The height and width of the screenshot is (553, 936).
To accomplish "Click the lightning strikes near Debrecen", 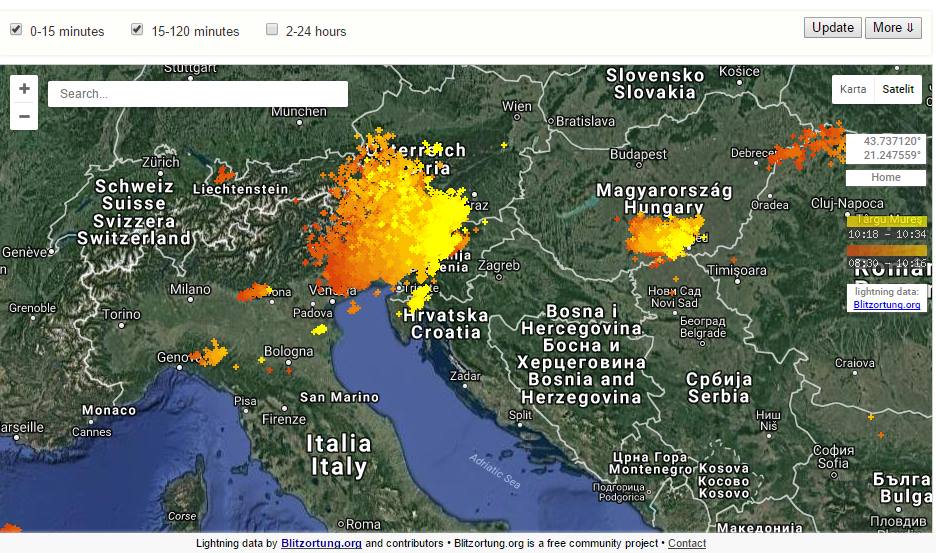I will (x=808, y=145).
